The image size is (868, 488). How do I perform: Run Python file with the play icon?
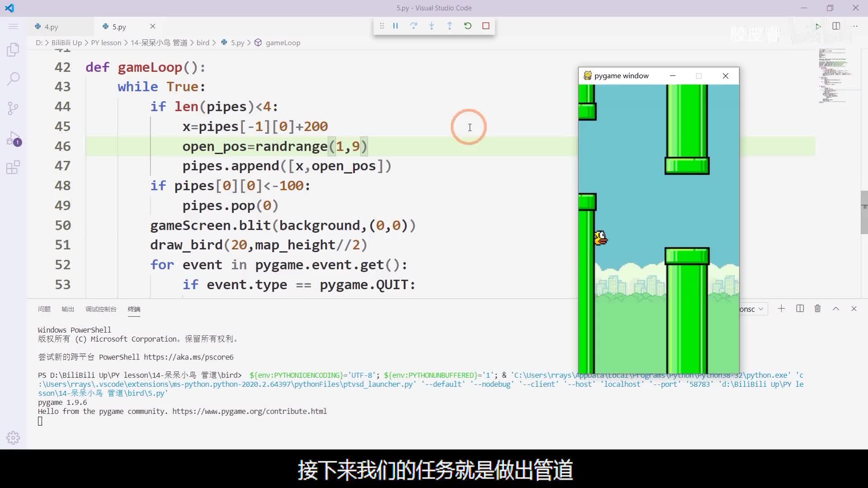(818, 26)
